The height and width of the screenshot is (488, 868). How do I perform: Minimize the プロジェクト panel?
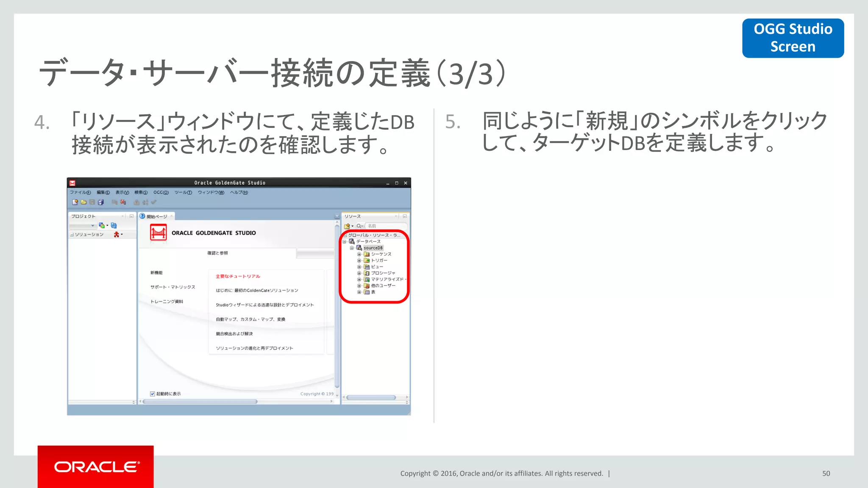point(131,216)
